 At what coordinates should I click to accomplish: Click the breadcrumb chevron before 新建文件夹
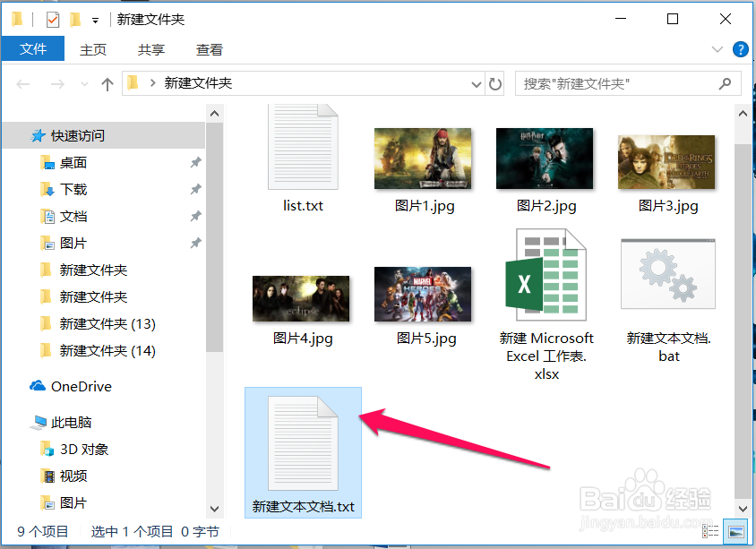[x=152, y=83]
